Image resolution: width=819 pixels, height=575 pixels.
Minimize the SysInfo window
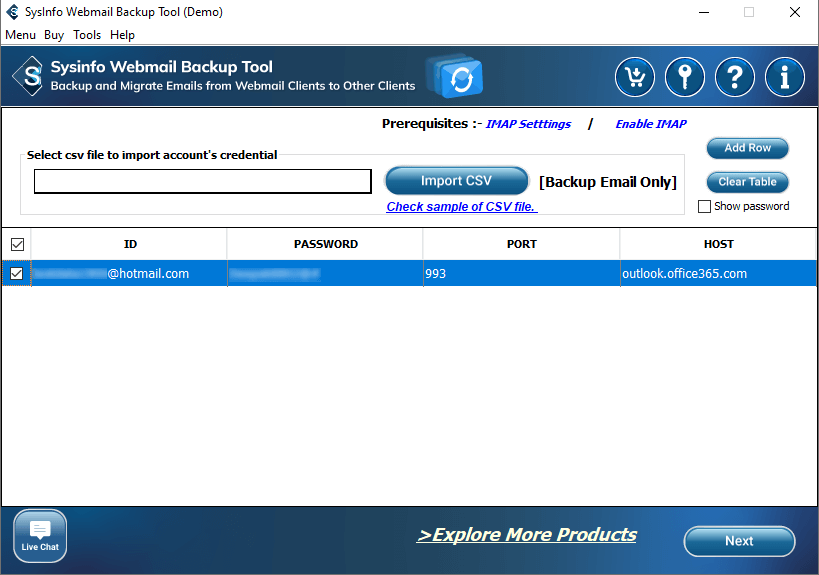pyautogui.click(x=704, y=12)
